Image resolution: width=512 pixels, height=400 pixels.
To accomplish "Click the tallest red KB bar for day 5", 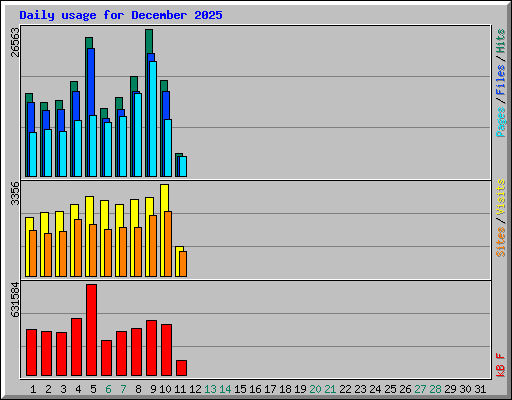I will coord(92,330).
